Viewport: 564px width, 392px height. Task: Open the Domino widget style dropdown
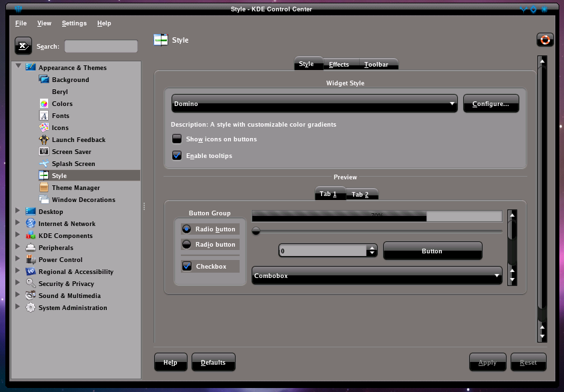314,103
